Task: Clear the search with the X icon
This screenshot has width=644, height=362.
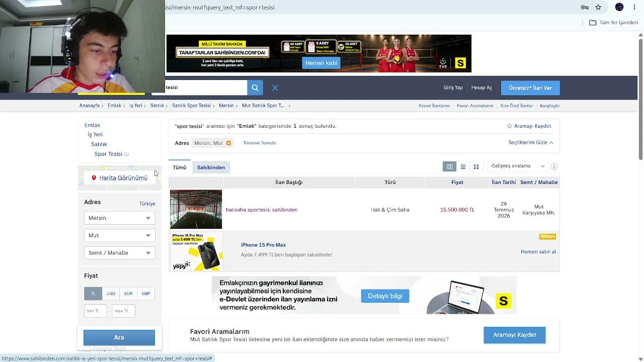Action: pyautogui.click(x=275, y=87)
